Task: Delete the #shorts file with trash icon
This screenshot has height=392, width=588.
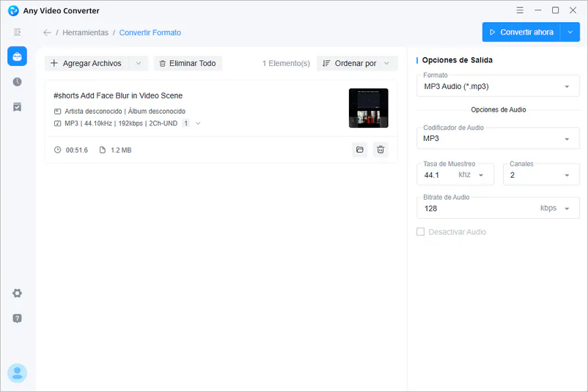Action: 381,150
